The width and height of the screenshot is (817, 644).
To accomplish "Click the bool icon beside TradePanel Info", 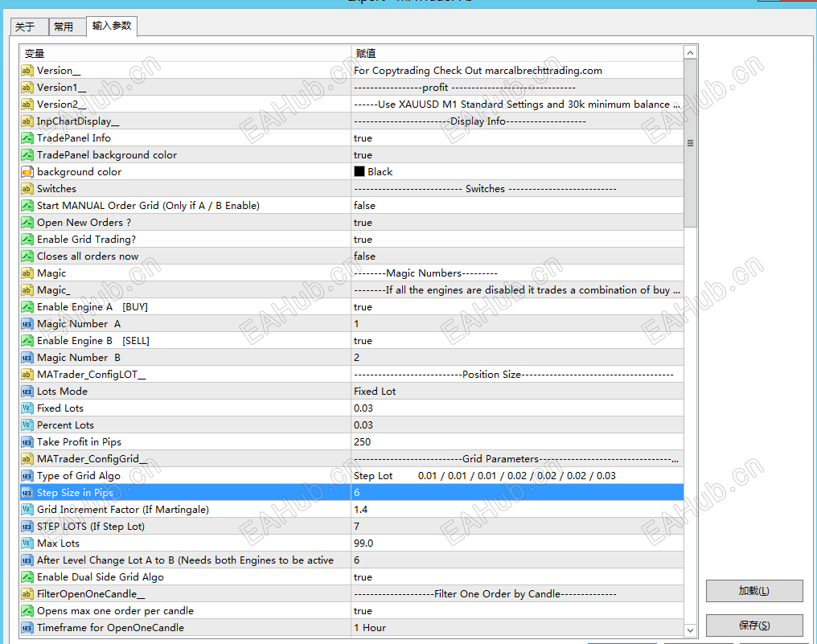I will 27,138.
